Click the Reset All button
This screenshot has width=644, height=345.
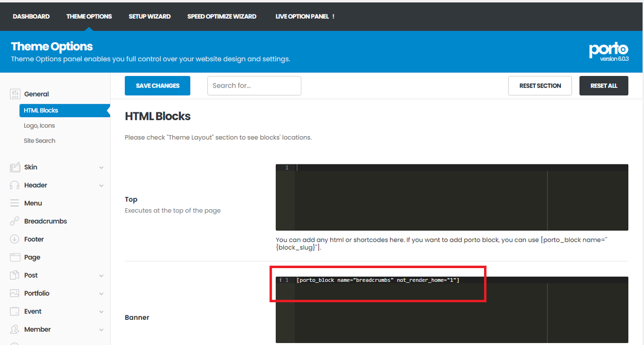point(604,85)
